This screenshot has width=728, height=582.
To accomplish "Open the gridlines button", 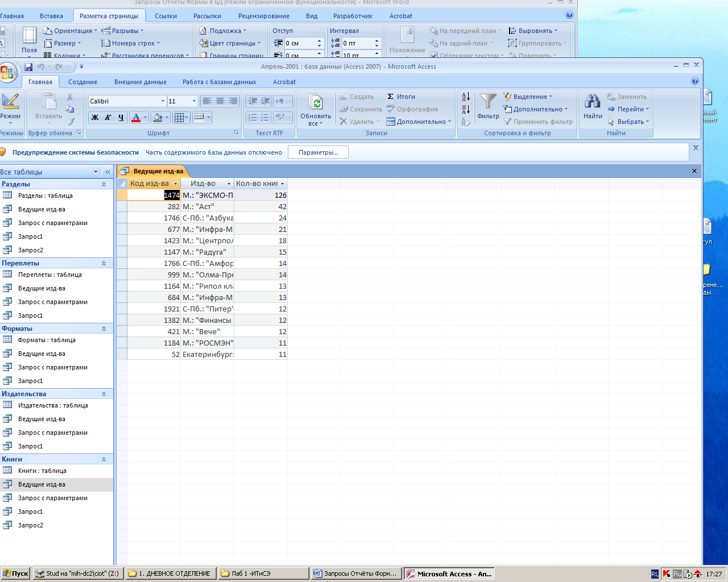I will tap(181, 118).
